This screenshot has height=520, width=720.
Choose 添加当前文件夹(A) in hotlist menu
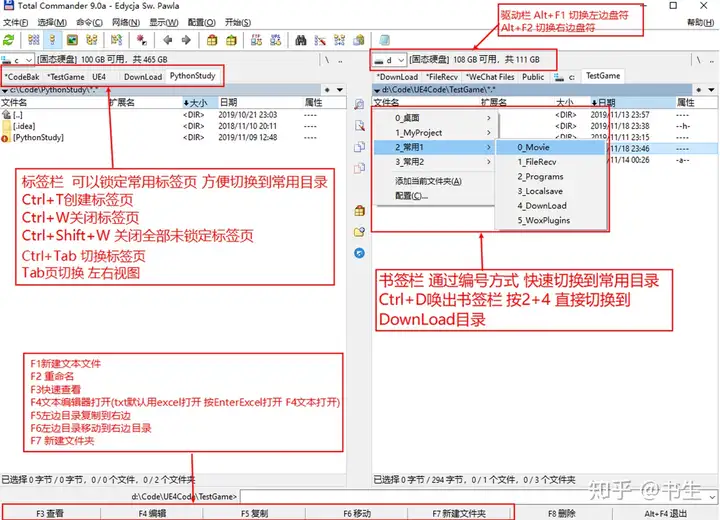(x=434, y=181)
